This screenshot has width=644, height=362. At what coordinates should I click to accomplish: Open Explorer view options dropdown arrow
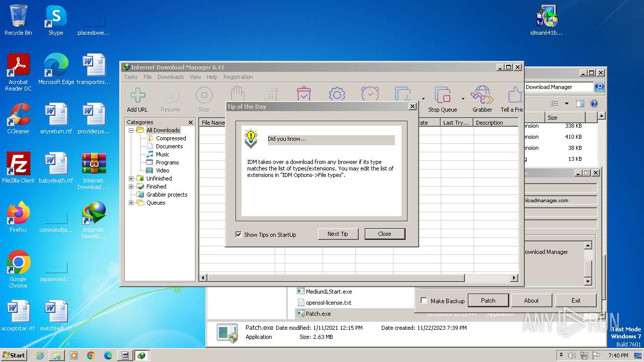coord(567,104)
